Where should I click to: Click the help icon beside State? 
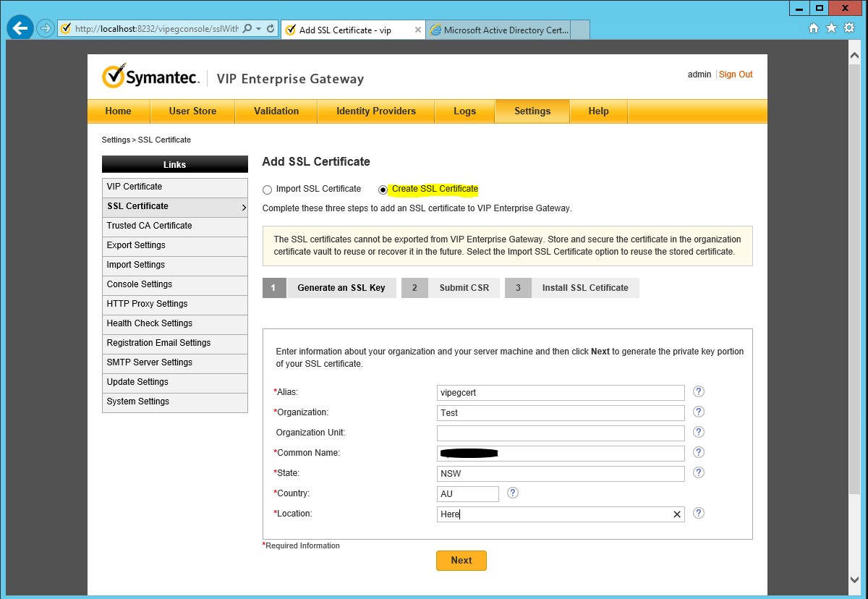[699, 472]
